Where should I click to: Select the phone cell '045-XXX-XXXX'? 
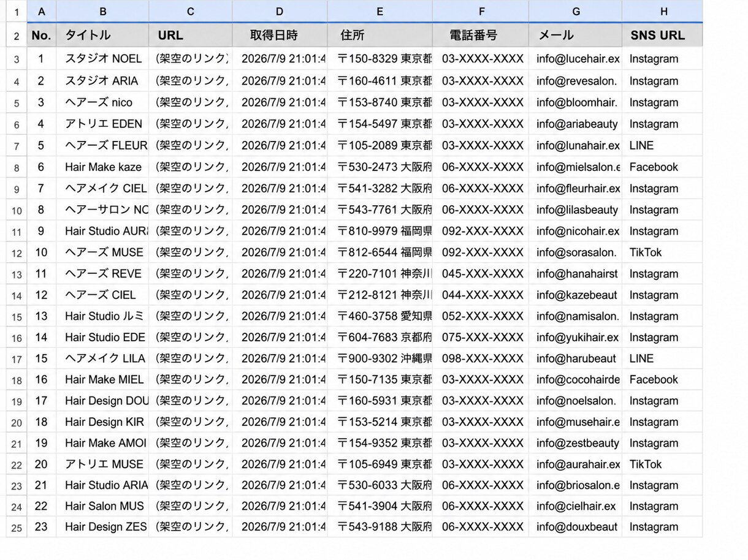(x=481, y=274)
